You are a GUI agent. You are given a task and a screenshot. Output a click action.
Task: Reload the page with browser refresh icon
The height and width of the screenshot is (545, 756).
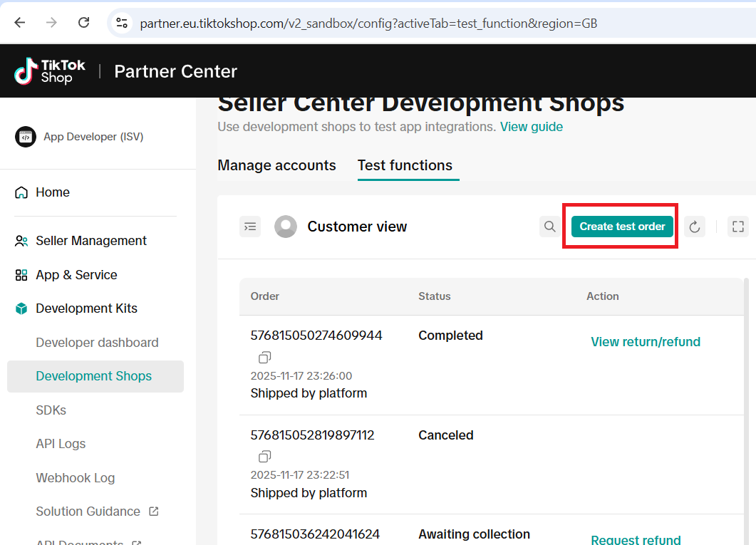point(83,23)
